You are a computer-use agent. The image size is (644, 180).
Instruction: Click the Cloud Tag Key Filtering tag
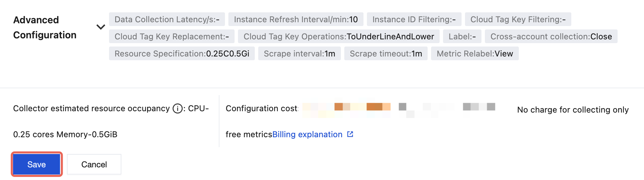[518, 20]
